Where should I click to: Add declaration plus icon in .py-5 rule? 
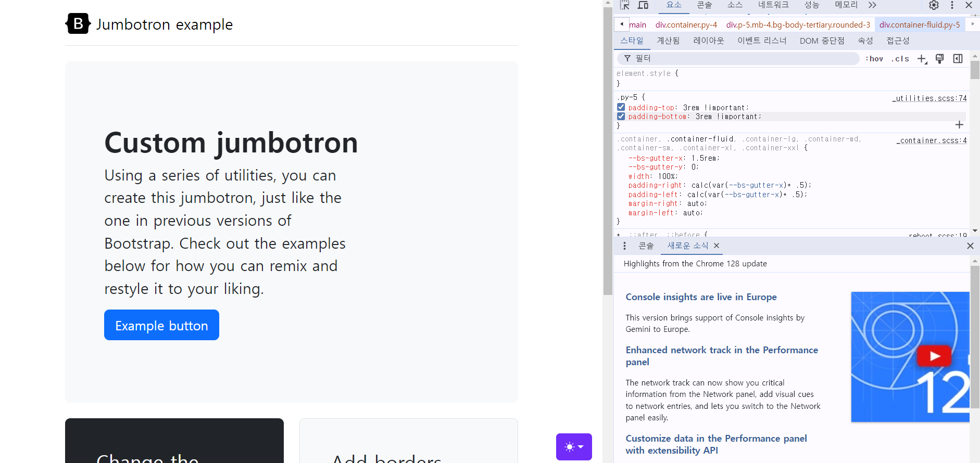point(959,125)
